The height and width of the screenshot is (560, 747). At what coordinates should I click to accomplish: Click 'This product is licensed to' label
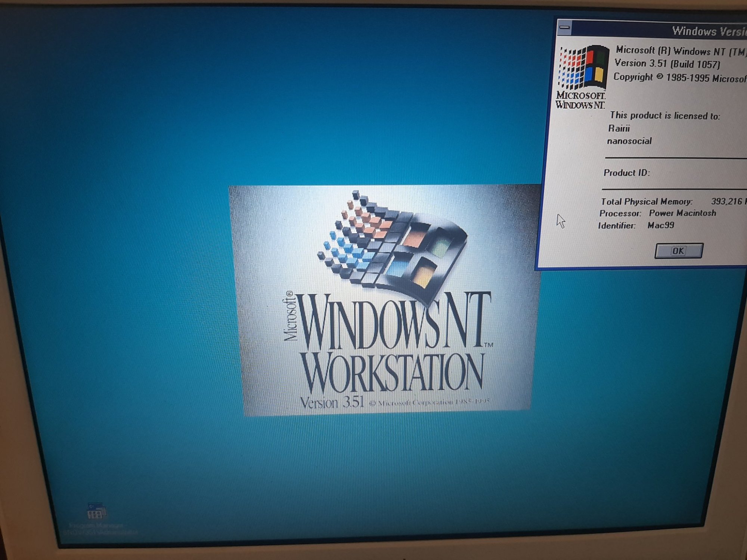(664, 115)
